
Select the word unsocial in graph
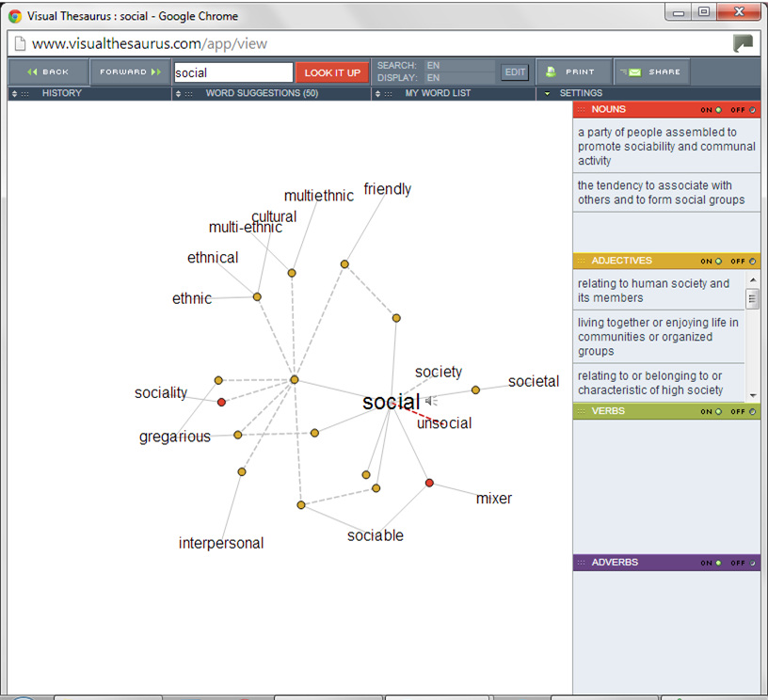(444, 423)
